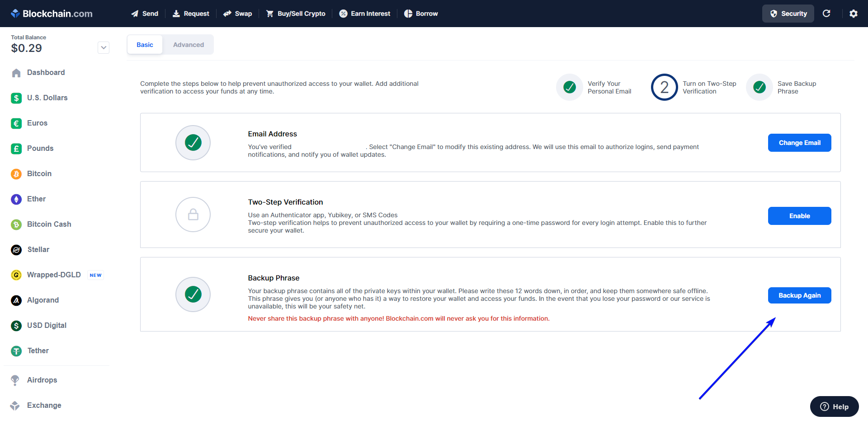The height and width of the screenshot is (425, 868).
Task: Open the Swap menu item
Action: tap(238, 14)
